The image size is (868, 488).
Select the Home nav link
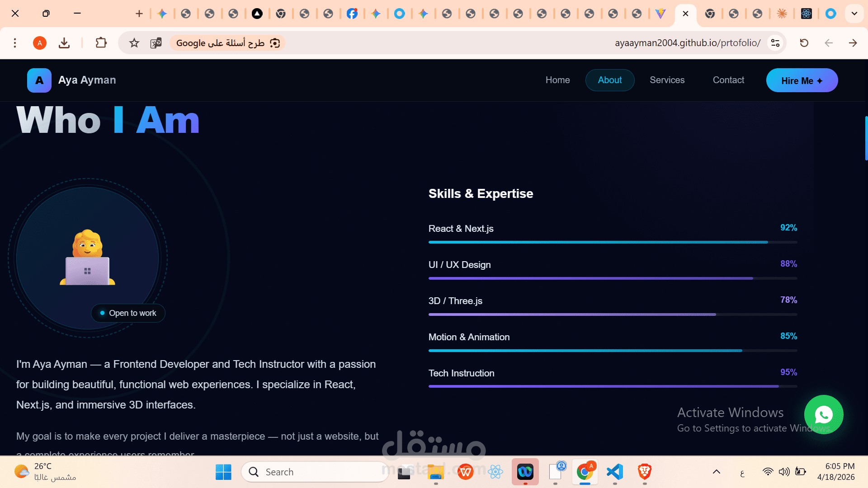[x=557, y=80]
